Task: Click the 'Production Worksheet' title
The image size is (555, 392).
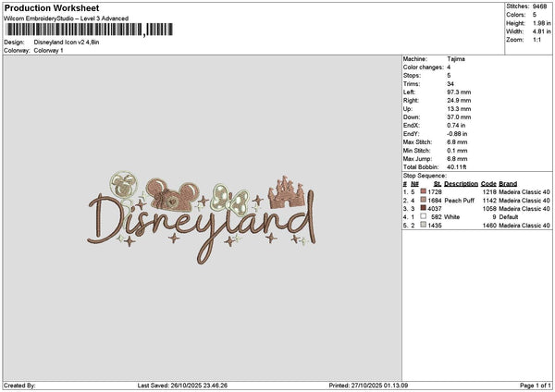Action: (52, 7)
